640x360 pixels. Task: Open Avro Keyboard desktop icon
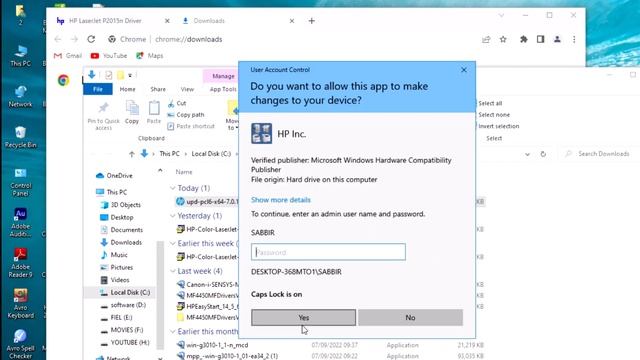tap(20, 303)
